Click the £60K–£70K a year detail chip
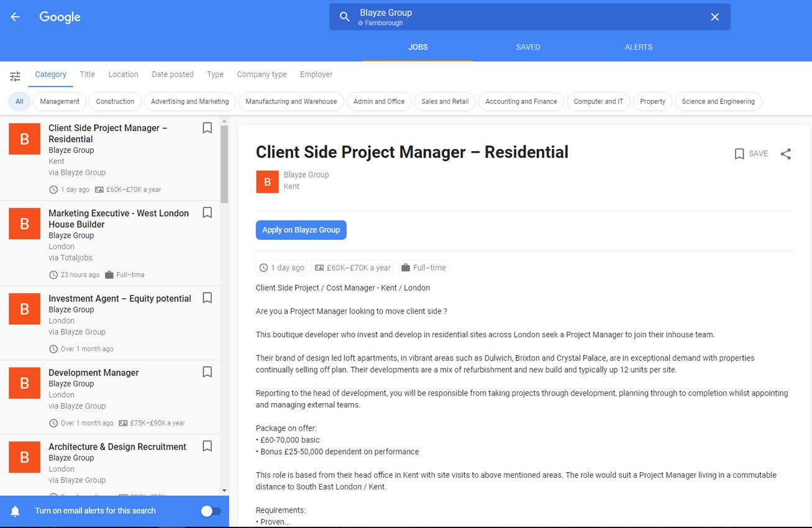This screenshot has height=528, width=812. [x=353, y=268]
